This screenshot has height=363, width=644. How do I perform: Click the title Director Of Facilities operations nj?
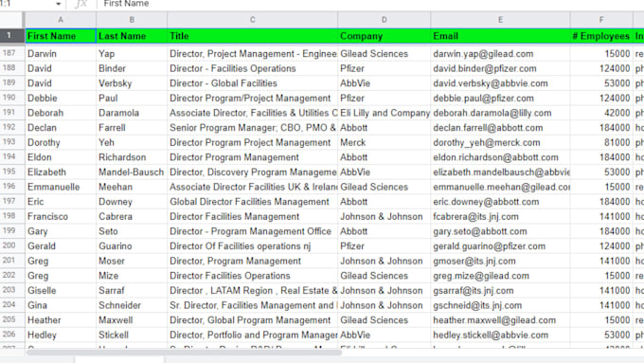(x=253, y=246)
